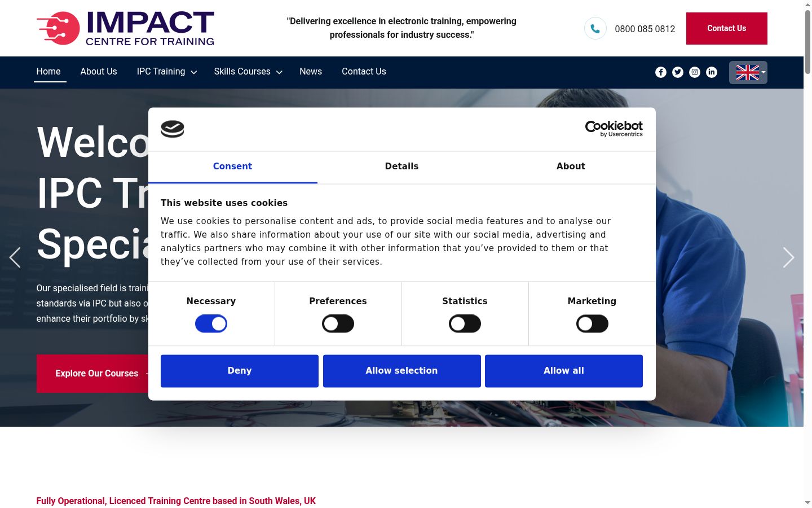Switch to the Details tab
This screenshot has width=812, height=508.
401,167
